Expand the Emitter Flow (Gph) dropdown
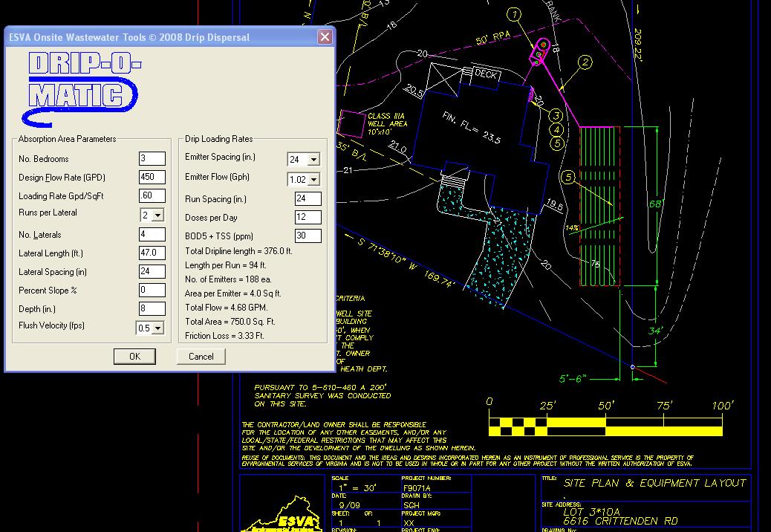Viewport: 771px width, 532px height. click(x=313, y=180)
